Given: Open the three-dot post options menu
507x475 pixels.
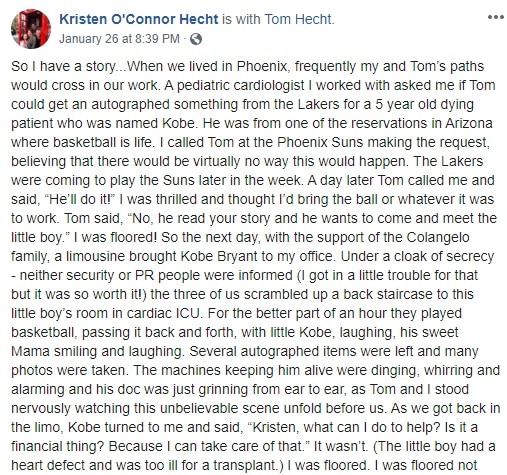Looking at the screenshot, I should (x=495, y=17).
